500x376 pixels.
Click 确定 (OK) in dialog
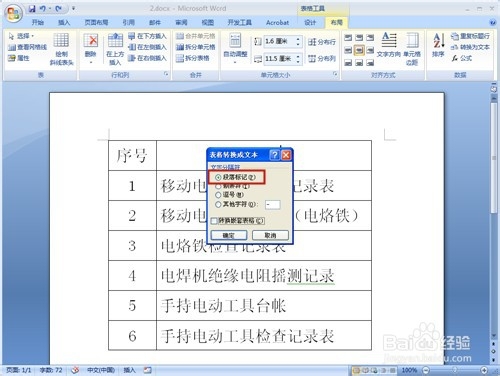point(229,235)
